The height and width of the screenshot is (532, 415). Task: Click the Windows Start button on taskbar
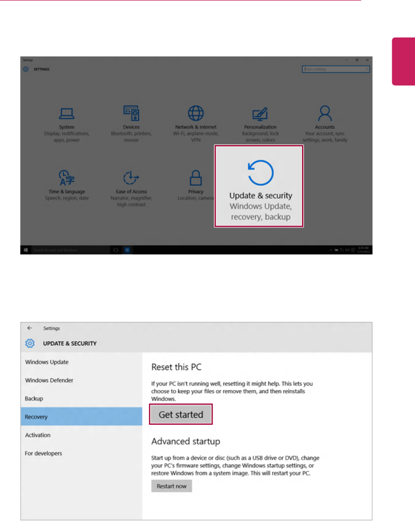(26, 250)
